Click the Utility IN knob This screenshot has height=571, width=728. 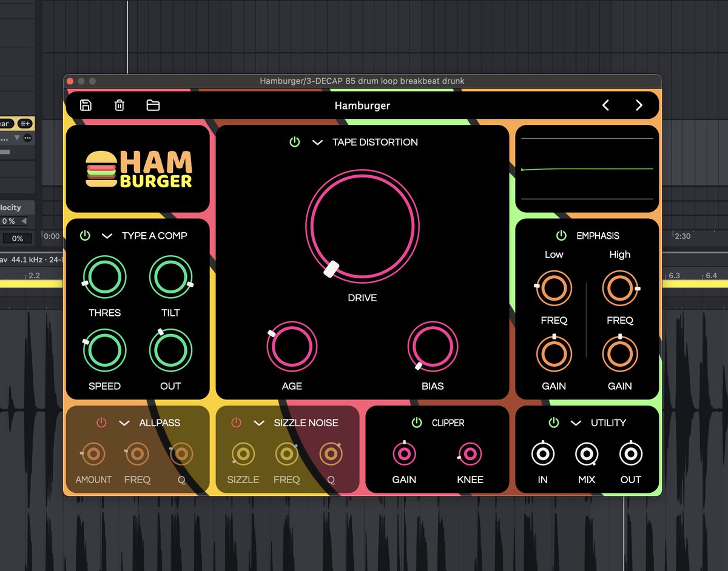542,454
